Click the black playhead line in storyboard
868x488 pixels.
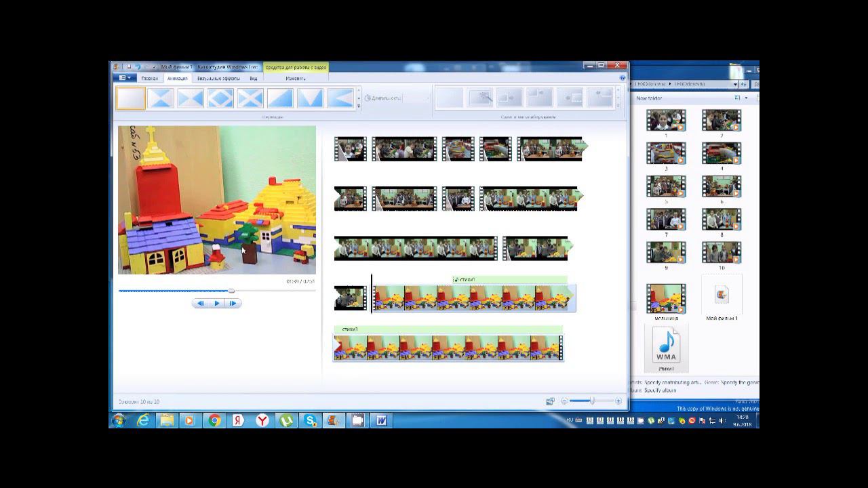pyautogui.click(x=372, y=293)
